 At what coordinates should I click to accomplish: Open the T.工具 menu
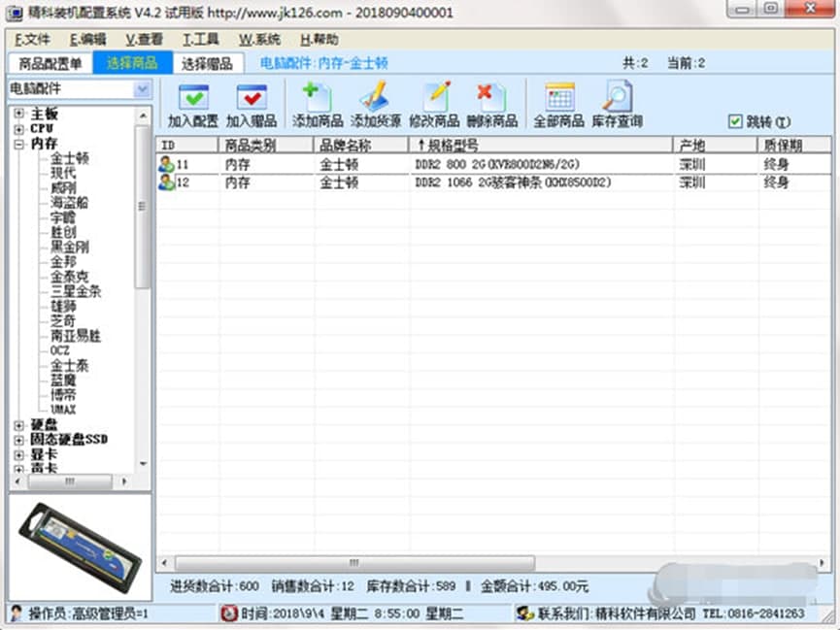201,40
